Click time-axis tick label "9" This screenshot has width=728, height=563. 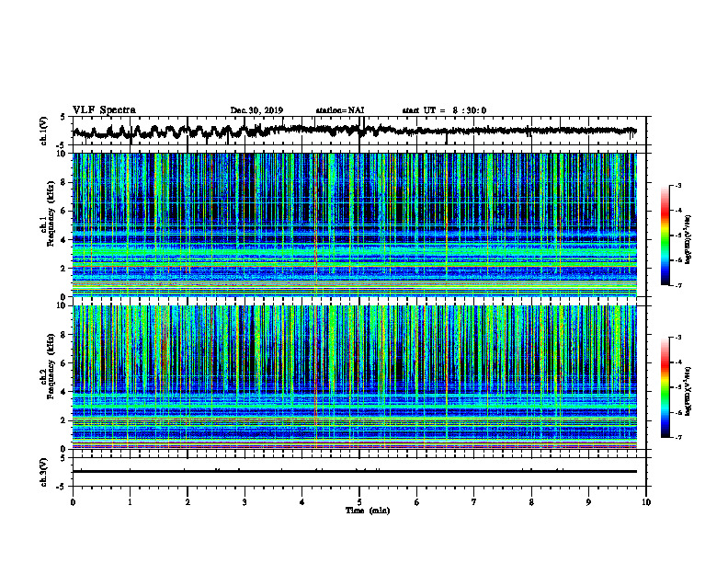588,502
